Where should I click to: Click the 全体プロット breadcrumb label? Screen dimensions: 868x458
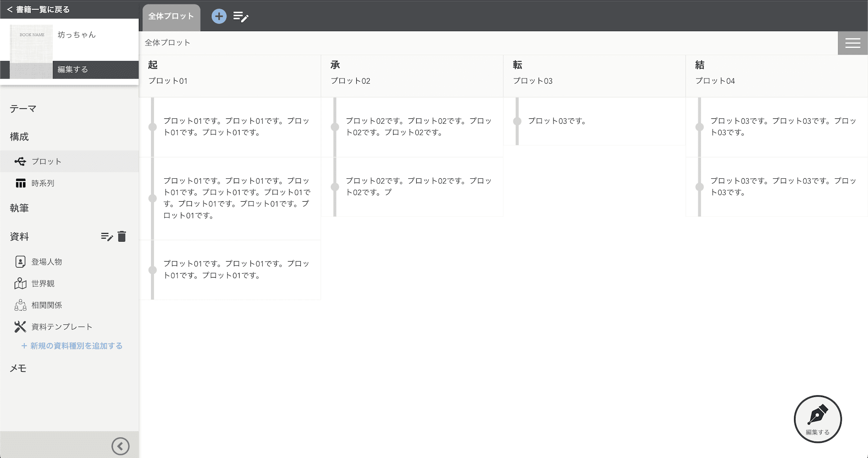pos(168,43)
